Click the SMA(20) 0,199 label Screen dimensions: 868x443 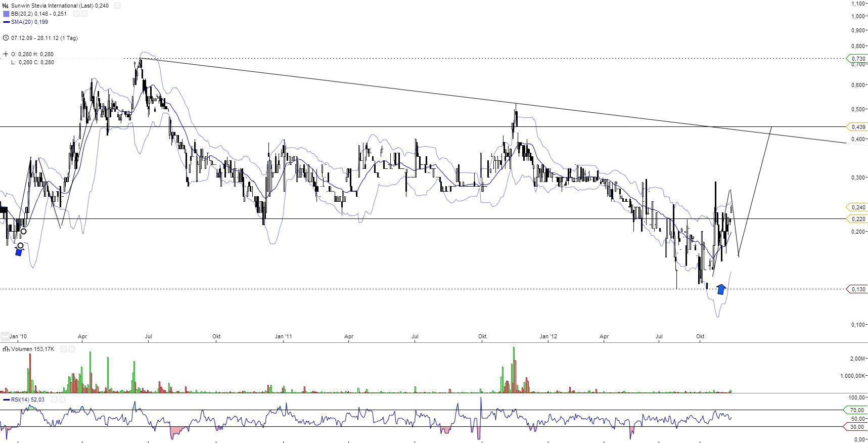pos(30,22)
